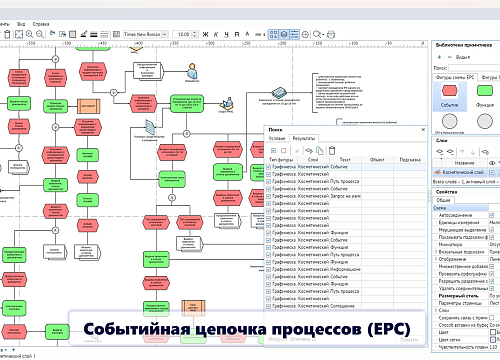500x360 pixels.
Task: Click the font size stepper arrows
Action: pos(195,34)
